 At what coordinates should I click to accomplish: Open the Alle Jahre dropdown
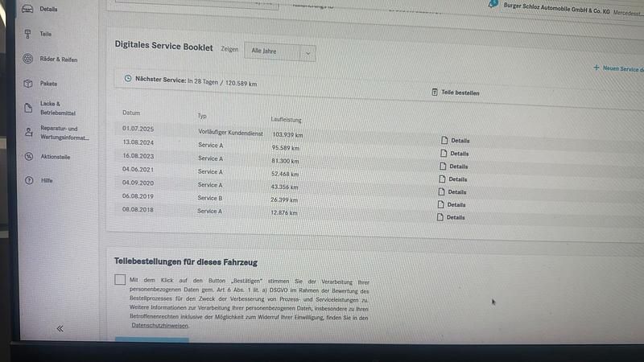[x=279, y=51]
